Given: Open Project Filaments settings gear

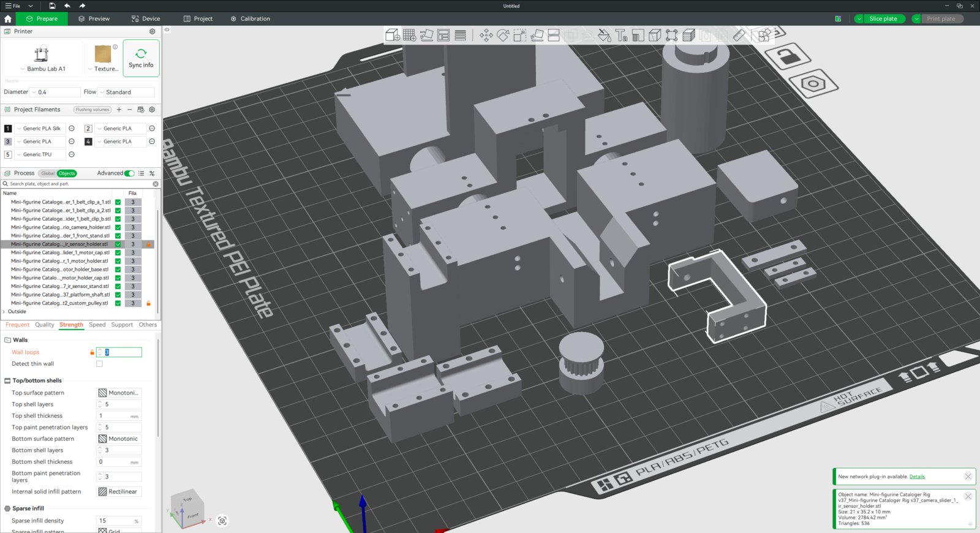Looking at the screenshot, I should click(152, 110).
